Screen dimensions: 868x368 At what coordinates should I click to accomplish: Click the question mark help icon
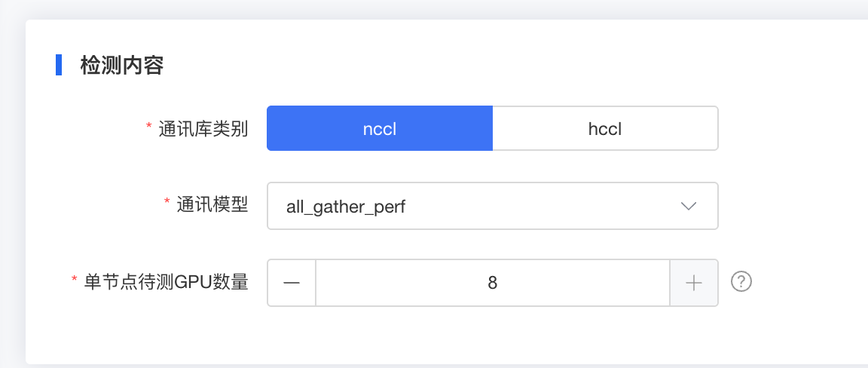[x=741, y=282]
